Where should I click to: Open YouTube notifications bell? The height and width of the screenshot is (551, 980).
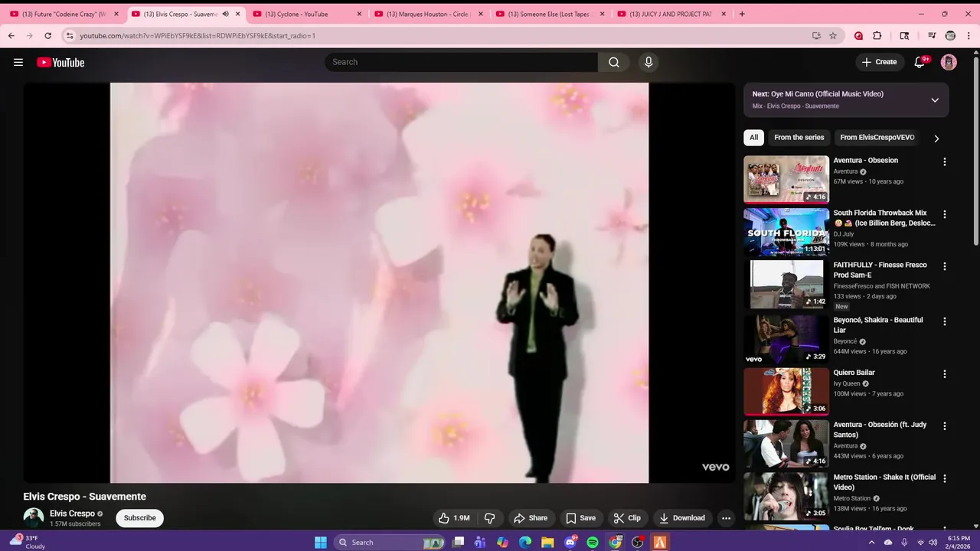pyautogui.click(x=920, y=62)
